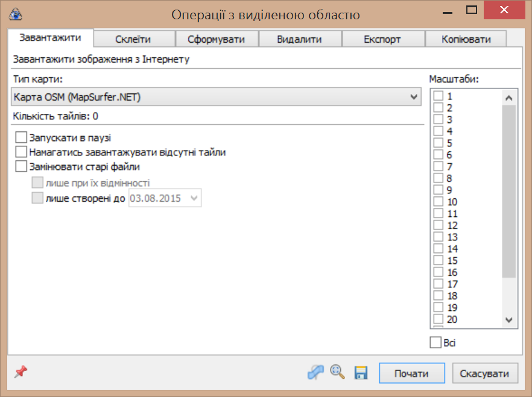
Task: Enable 'Запускати в паузі' checkbox
Action: pyautogui.click(x=22, y=137)
